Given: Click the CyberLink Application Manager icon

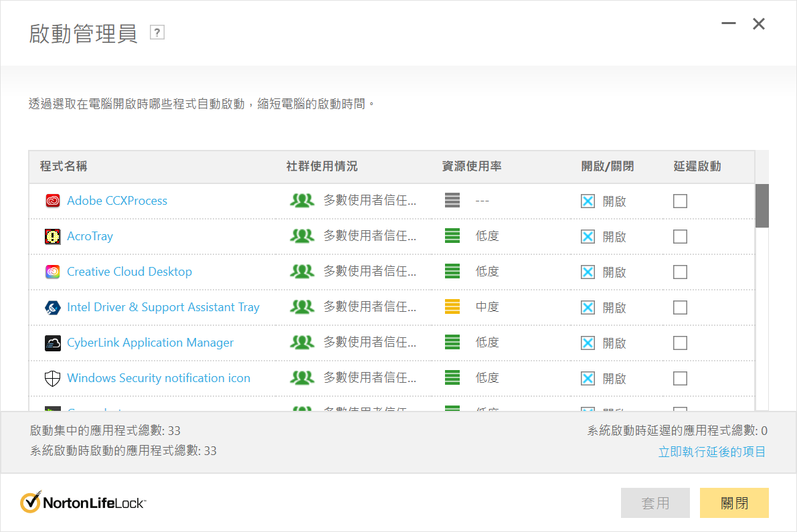Looking at the screenshot, I should pos(53,343).
